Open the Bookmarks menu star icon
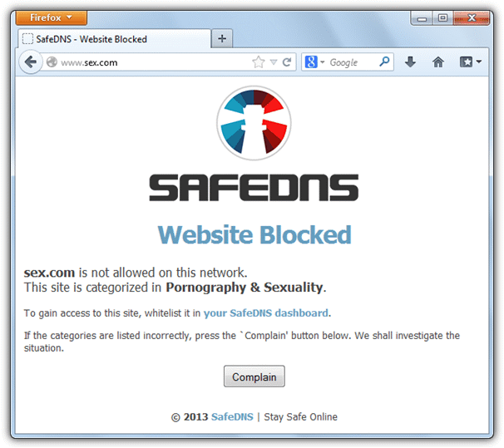Image resolution: width=504 pixels, height=448 pixels. pos(466,62)
